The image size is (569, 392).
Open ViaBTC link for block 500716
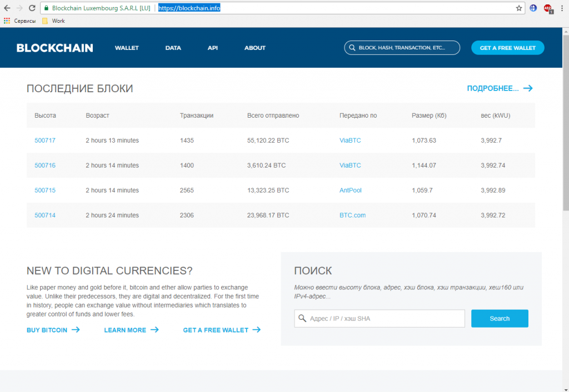(x=350, y=165)
